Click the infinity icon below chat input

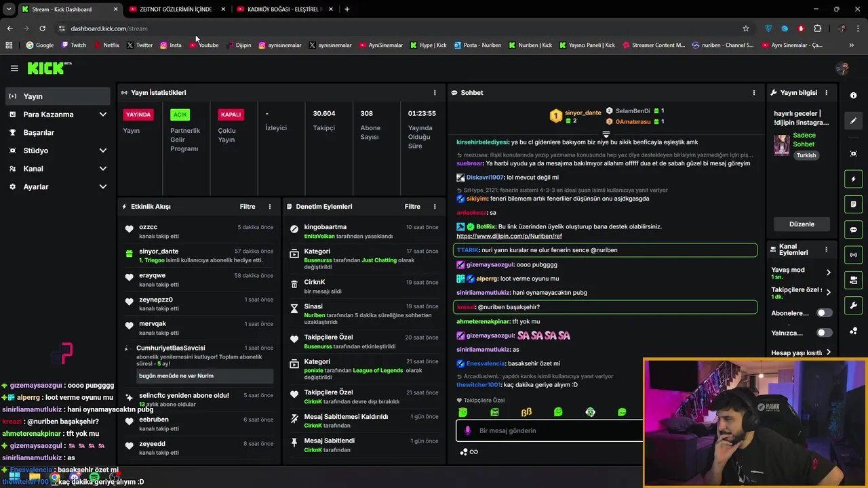coord(474,452)
